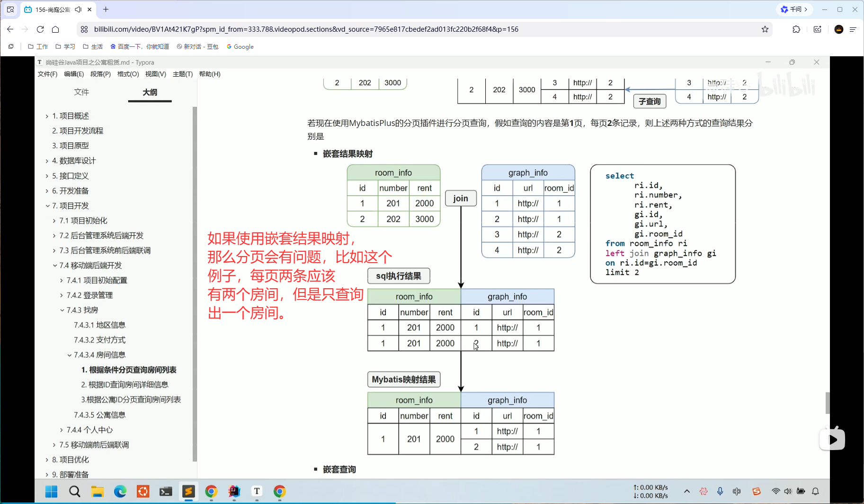The width and height of the screenshot is (864, 504).
Task: Switch sidebar to 大纲 tab
Action: [150, 92]
